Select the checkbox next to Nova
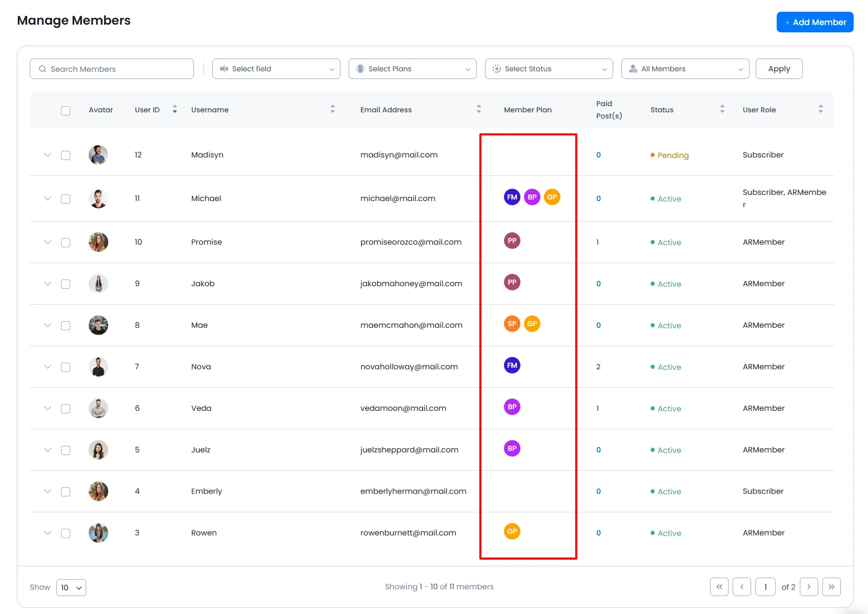This screenshot has height=614, width=868. coord(66,367)
